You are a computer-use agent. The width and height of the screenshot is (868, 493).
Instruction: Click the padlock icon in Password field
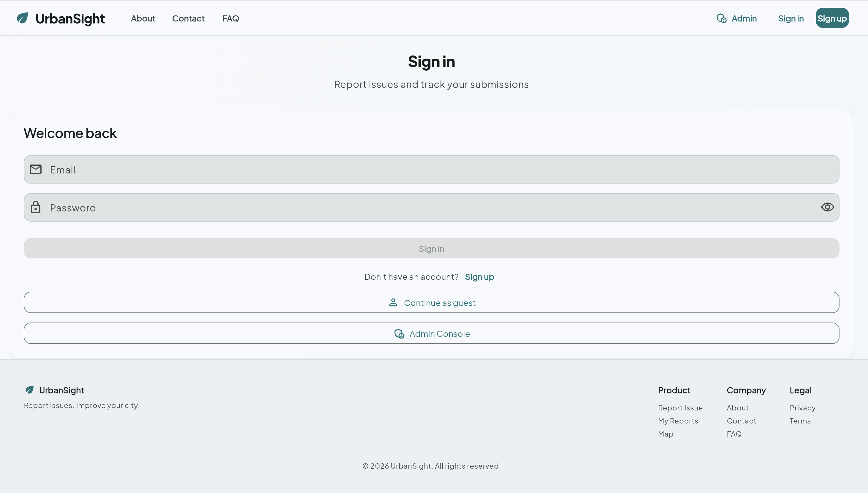coord(36,207)
